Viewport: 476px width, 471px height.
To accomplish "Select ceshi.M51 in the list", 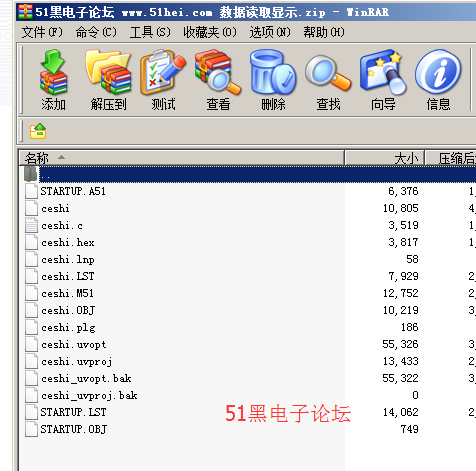I will (67, 293).
